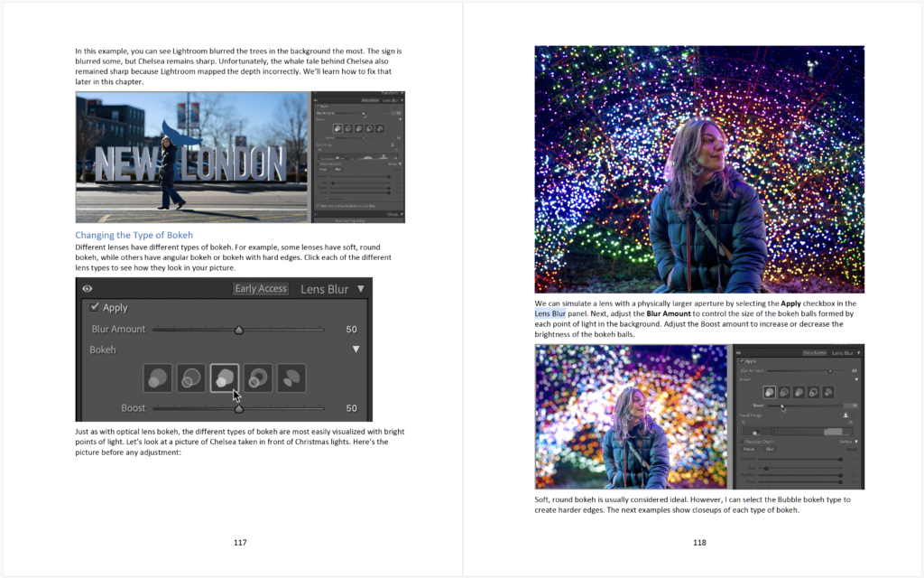
Task: Toggle the Lens Blur panel eye switch
Action: tap(87, 288)
